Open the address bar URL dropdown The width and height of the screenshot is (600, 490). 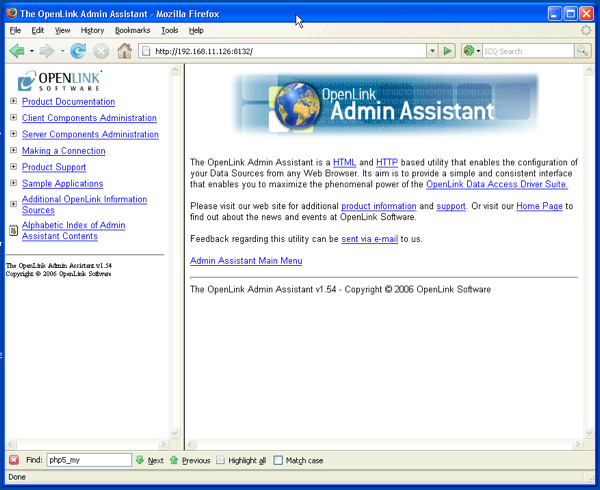click(432, 50)
